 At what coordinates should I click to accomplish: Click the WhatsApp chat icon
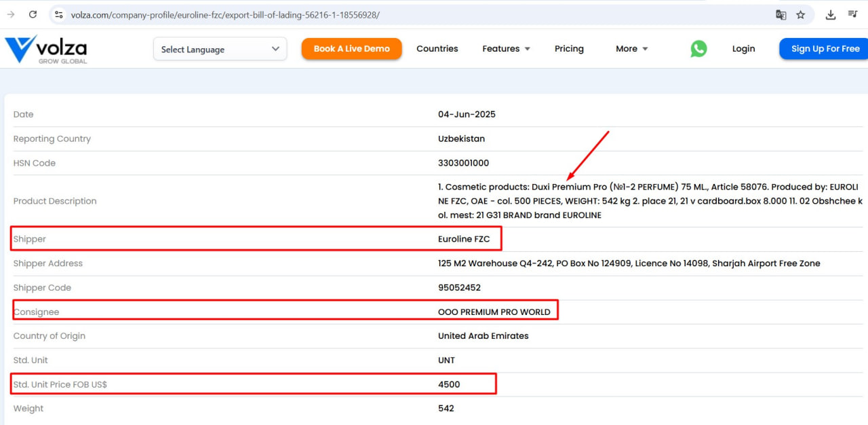698,49
